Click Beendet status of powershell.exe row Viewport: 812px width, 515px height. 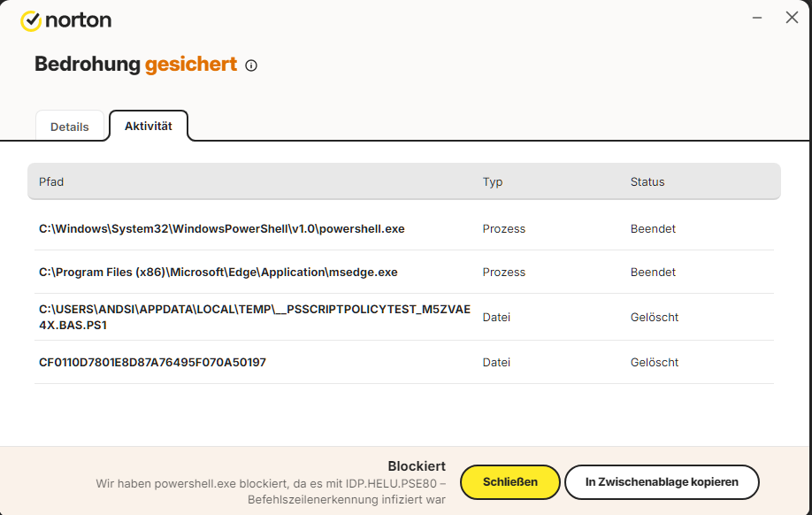653,229
